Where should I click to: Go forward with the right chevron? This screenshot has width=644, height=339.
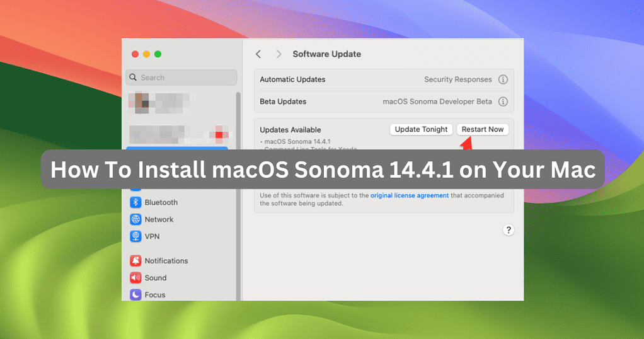pos(279,54)
